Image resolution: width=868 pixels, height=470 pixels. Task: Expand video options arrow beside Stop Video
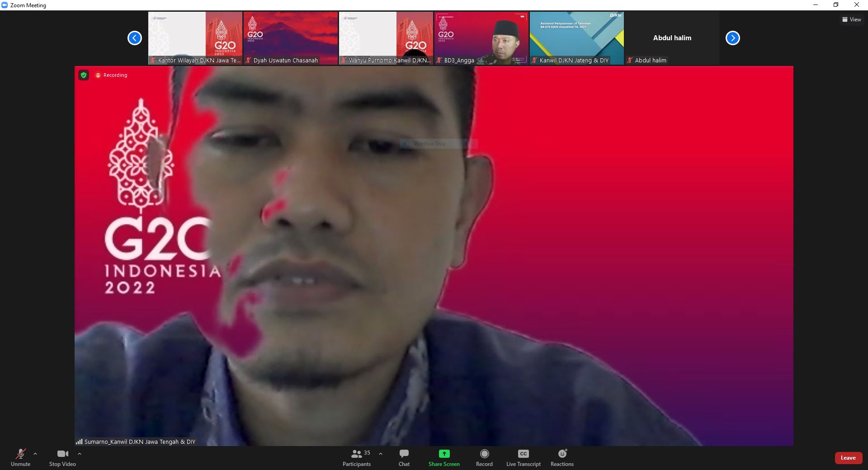[x=80, y=454]
